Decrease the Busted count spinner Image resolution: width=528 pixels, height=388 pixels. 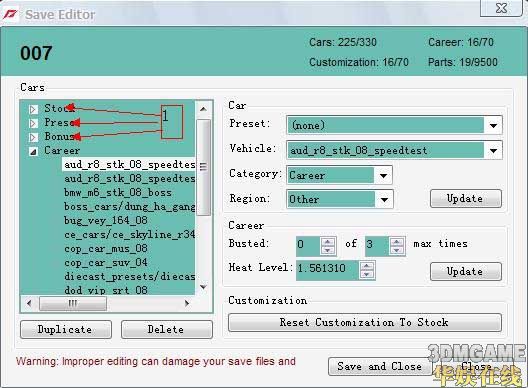pyautogui.click(x=328, y=250)
